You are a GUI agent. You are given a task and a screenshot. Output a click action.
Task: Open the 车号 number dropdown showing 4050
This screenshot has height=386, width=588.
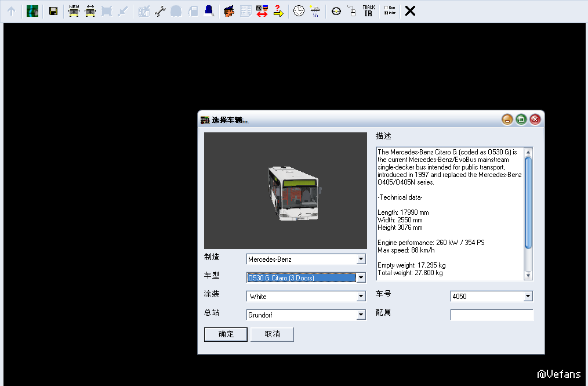491,296
